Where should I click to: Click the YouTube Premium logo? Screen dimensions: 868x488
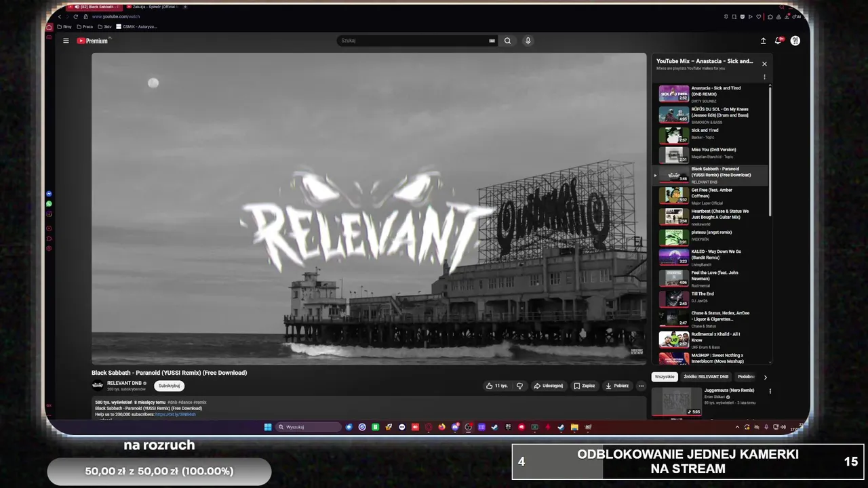click(x=93, y=41)
